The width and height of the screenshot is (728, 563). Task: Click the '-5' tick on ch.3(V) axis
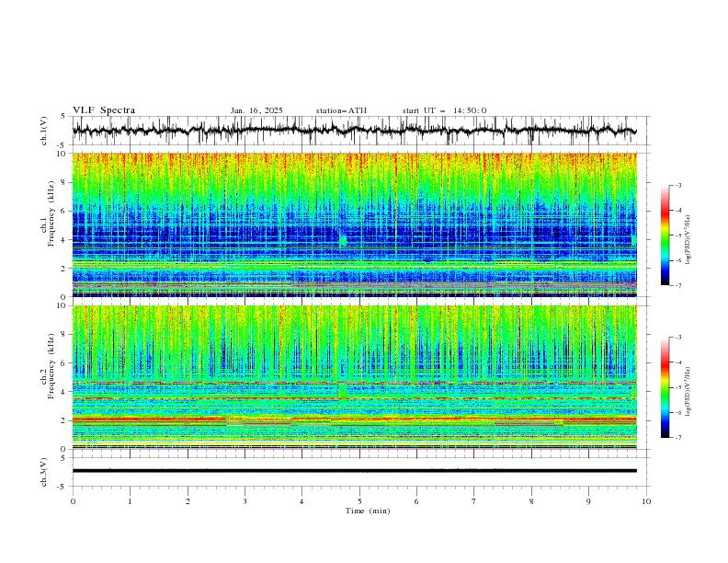point(63,487)
